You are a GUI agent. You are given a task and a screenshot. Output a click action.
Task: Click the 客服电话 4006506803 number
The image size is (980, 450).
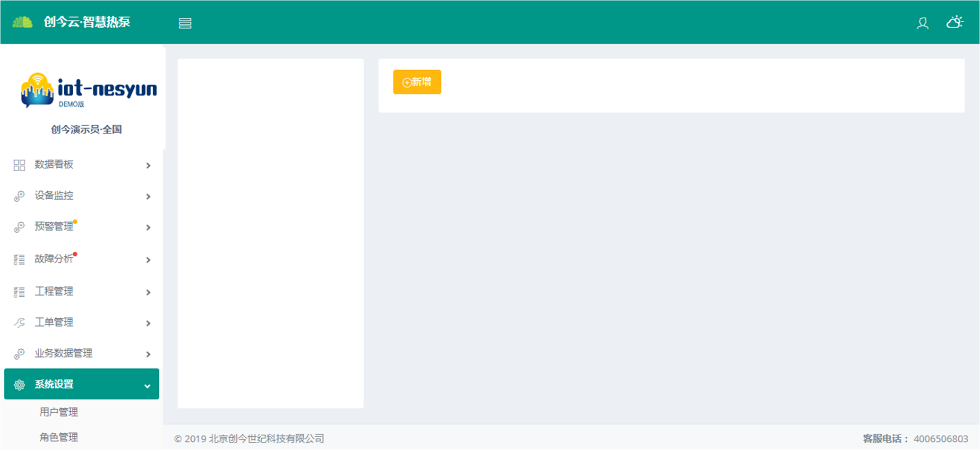coord(941,439)
